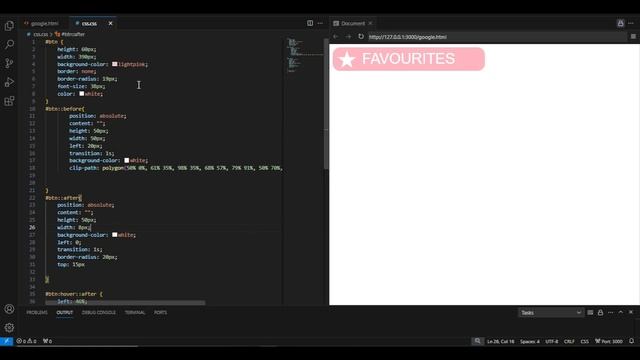This screenshot has width=640, height=360.
Task: Click the 'clip-path: polygon' line
Action: 176,168
